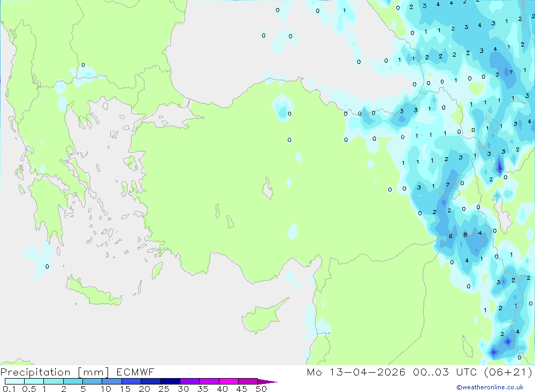Image resolution: width=535 pixels, height=392 pixels.
Task: Click the "0.5" legend scale label
Action: click(x=29, y=389)
